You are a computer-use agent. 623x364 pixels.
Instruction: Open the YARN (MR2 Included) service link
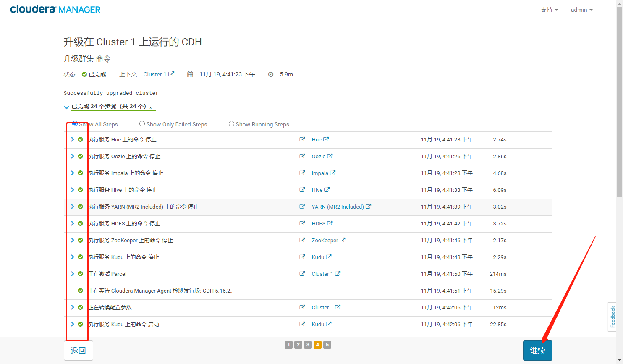pyautogui.click(x=341, y=207)
